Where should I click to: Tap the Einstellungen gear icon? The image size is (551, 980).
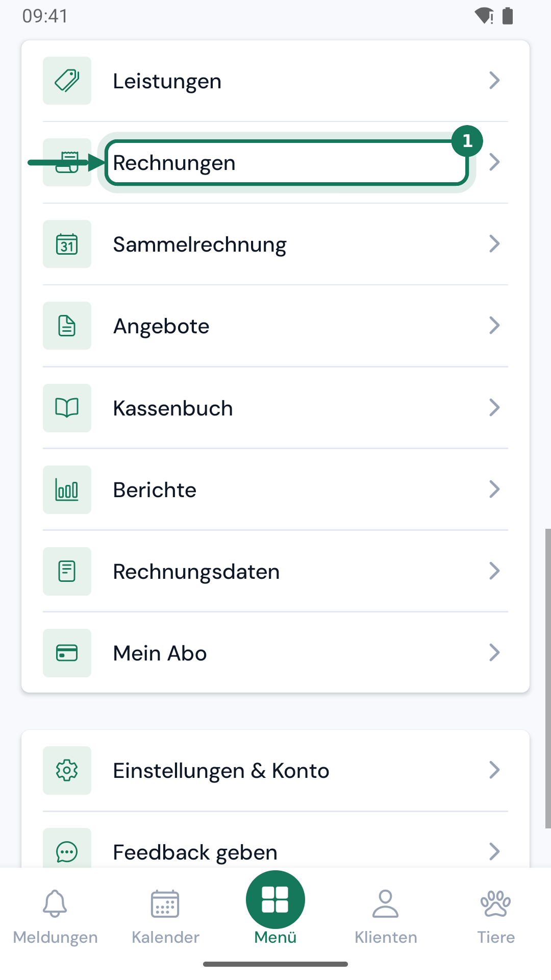67,770
